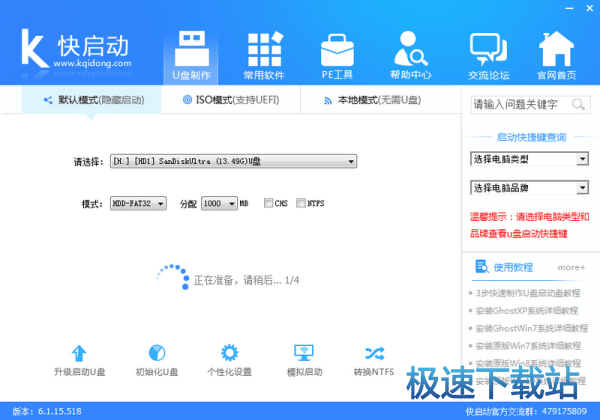The image size is (600, 420).
Task: Open 安装GhostWin7系统详细教程 link
Action: point(532,328)
